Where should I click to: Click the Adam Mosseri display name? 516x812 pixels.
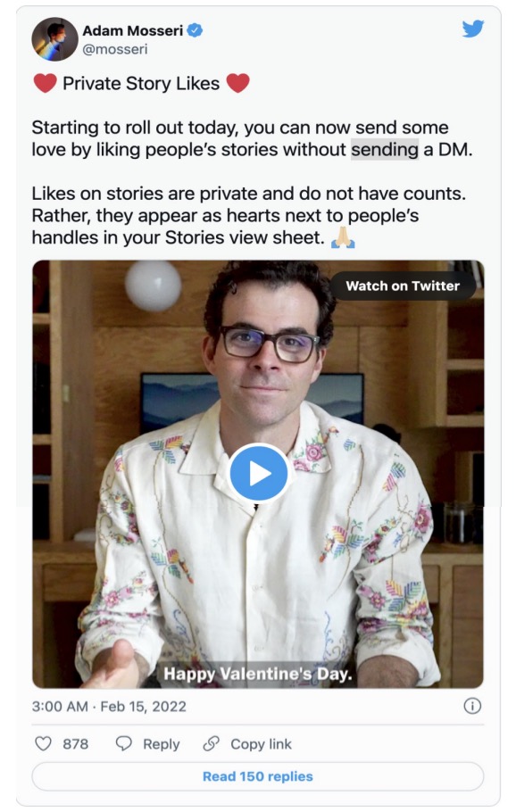133,30
